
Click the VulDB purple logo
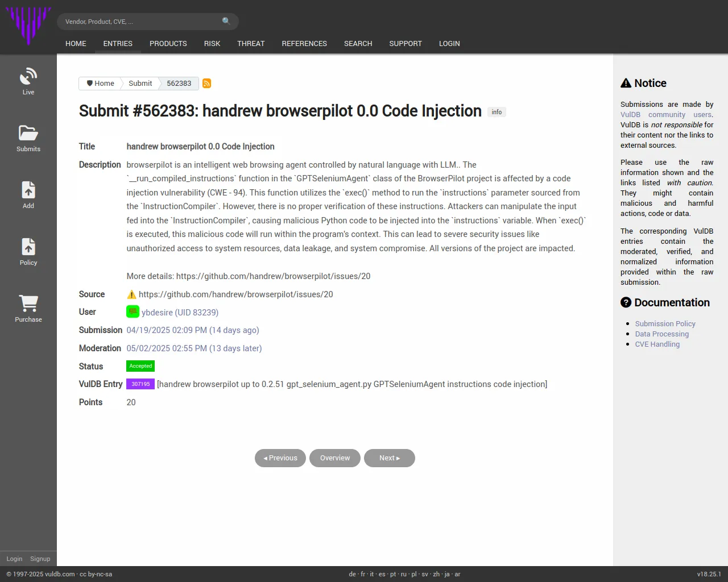coord(28,26)
